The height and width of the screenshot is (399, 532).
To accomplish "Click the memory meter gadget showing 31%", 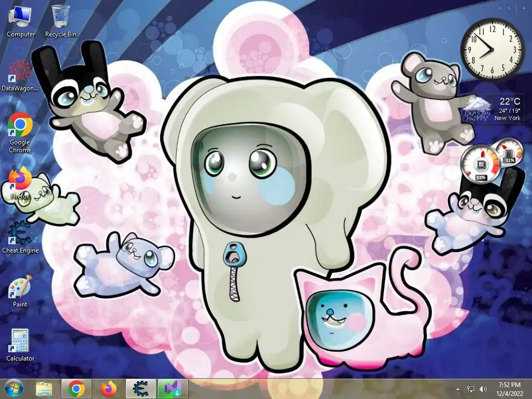I will (509, 152).
